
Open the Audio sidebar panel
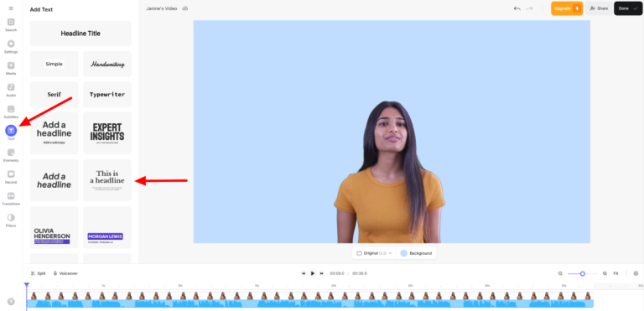pyautogui.click(x=11, y=90)
